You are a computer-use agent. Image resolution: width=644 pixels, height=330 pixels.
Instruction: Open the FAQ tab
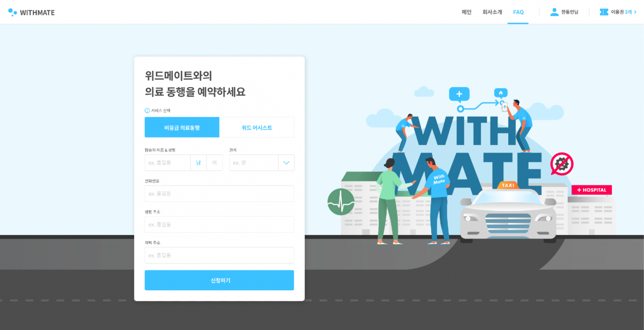[x=518, y=12]
